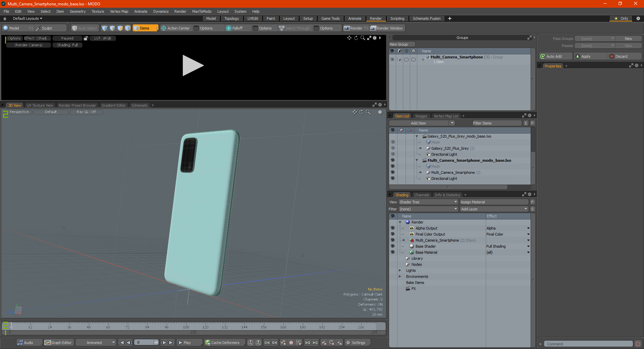The height and width of the screenshot is (349, 644).
Task: Open the Texture menu
Action: coord(98,11)
